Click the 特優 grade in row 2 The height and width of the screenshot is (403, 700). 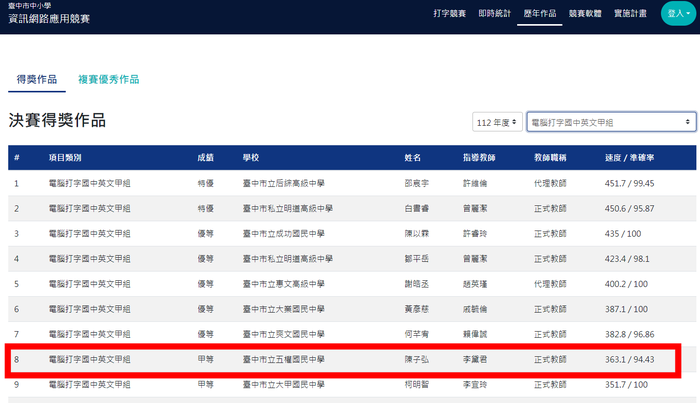click(206, 208)
